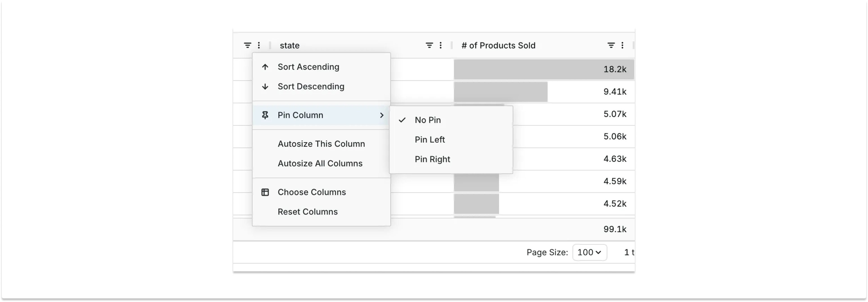Expand the Pin Column submenu arrow
This screenshot has height=302, width=868.
pyautogui.click(x=381, y=115)
